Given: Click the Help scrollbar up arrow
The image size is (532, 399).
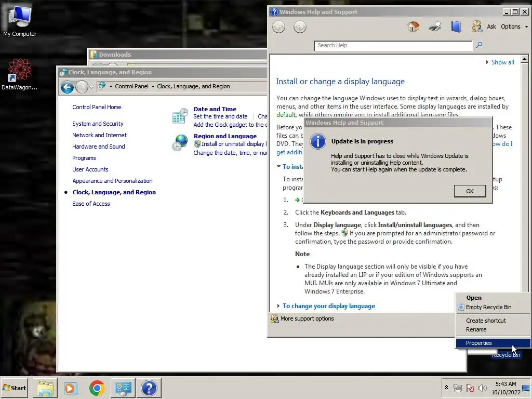Looking at the screenshot, I should click(x=524, y=59).
